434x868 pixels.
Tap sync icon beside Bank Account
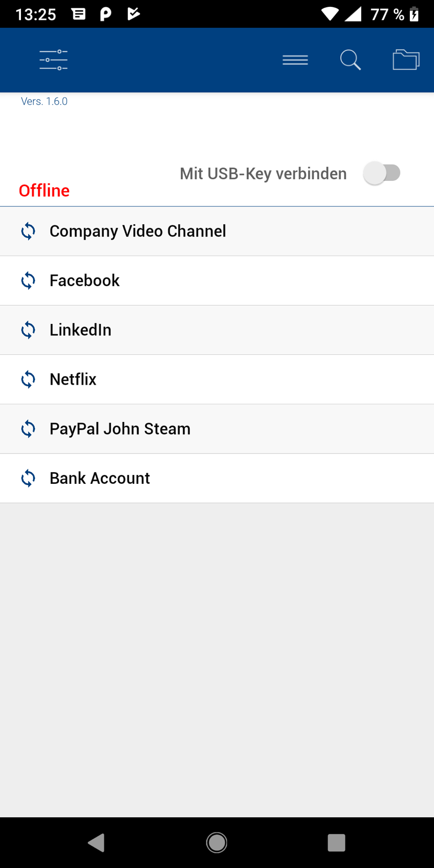tap(28, 478)
